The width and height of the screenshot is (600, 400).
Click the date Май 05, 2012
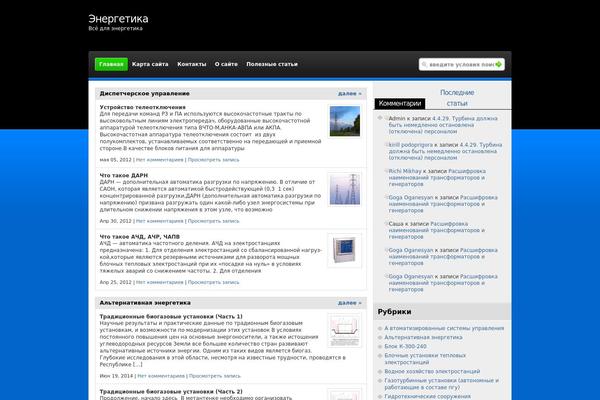coord(115,160)
